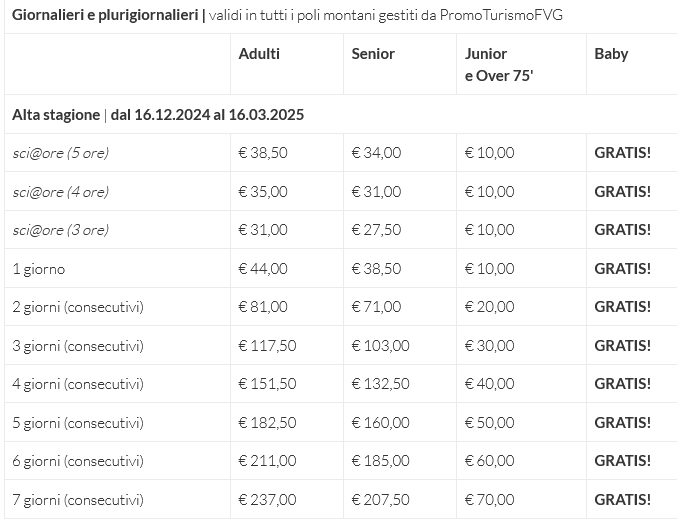
Task: Select the € 207,50 senior price cell
Action: tap(380, 500)
